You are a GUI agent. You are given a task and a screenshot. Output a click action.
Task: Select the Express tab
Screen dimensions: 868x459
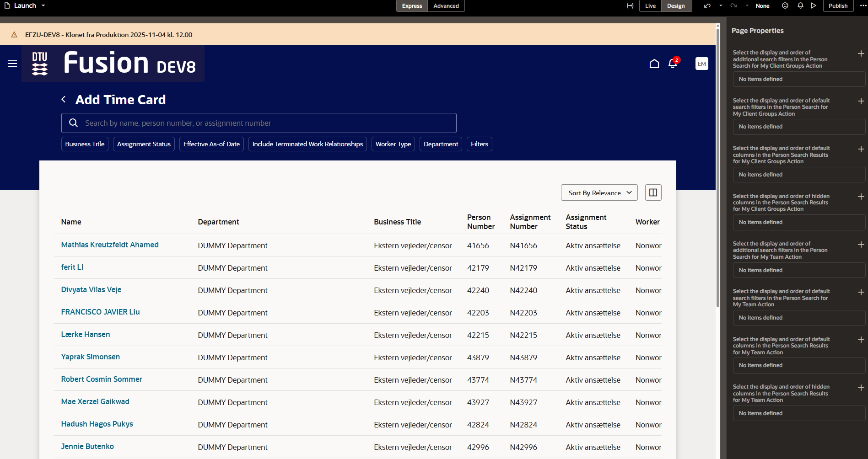412,5
